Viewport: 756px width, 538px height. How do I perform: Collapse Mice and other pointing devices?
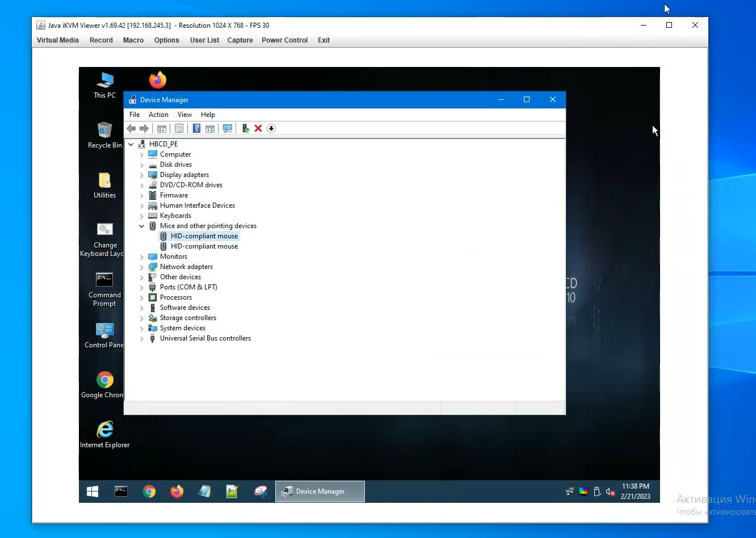[x=142, y=226]
